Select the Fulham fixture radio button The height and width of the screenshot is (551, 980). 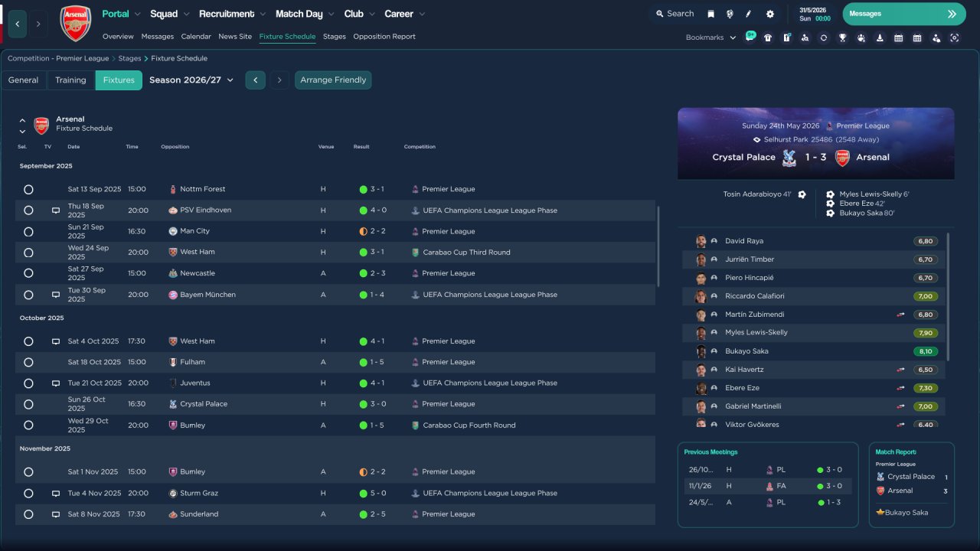(28, 362)
